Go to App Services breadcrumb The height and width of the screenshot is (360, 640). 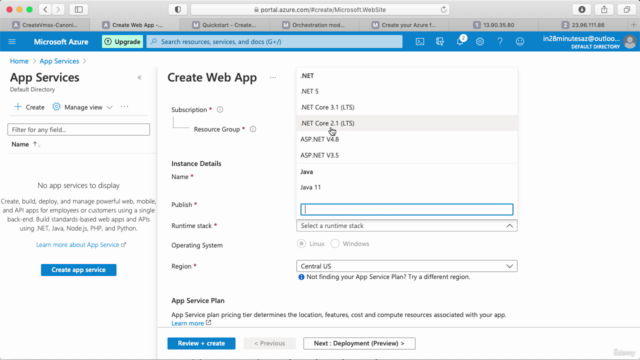pos(59,61)
